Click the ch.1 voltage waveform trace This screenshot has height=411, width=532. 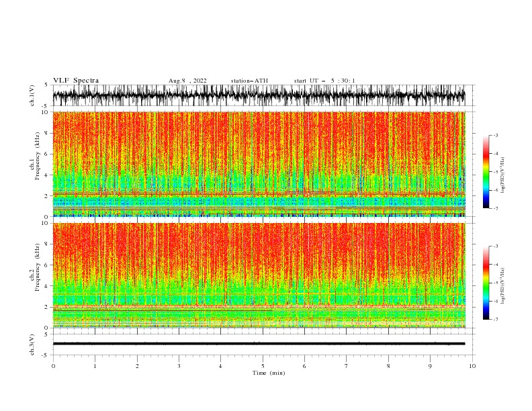pyautogui.click(x=259, y=95)
